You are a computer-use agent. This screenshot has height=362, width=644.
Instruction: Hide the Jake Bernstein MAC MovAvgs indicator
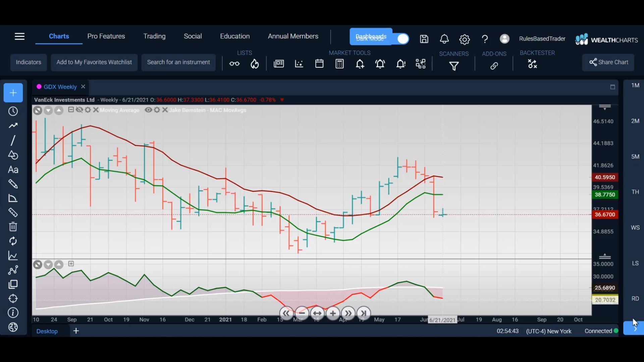pyautogui.click(x=148, y=110)
